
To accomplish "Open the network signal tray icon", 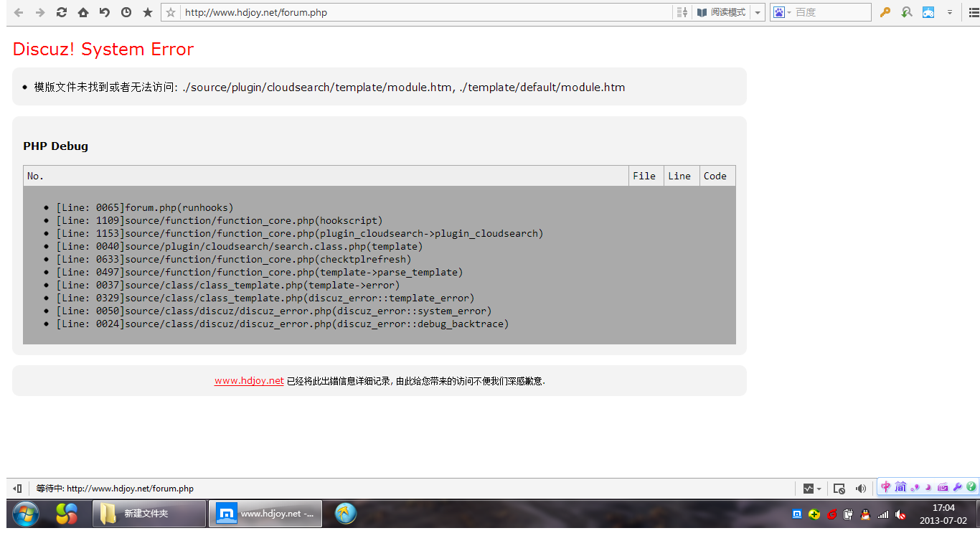I will 883,514.
